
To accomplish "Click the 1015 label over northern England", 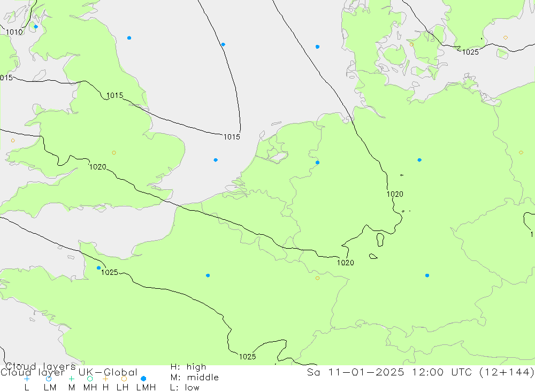I will [x=114, y=96].
